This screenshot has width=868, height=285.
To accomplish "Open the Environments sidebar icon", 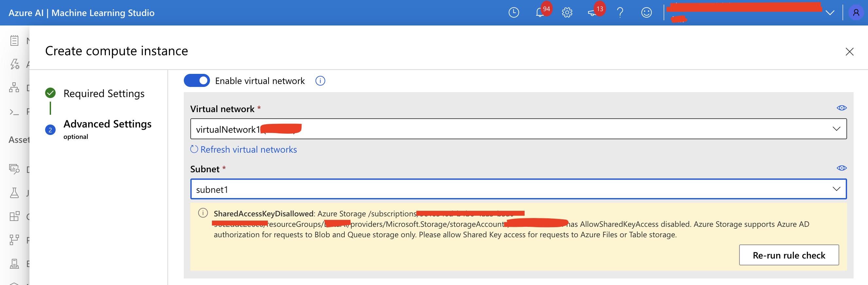I will click(14, 263).
